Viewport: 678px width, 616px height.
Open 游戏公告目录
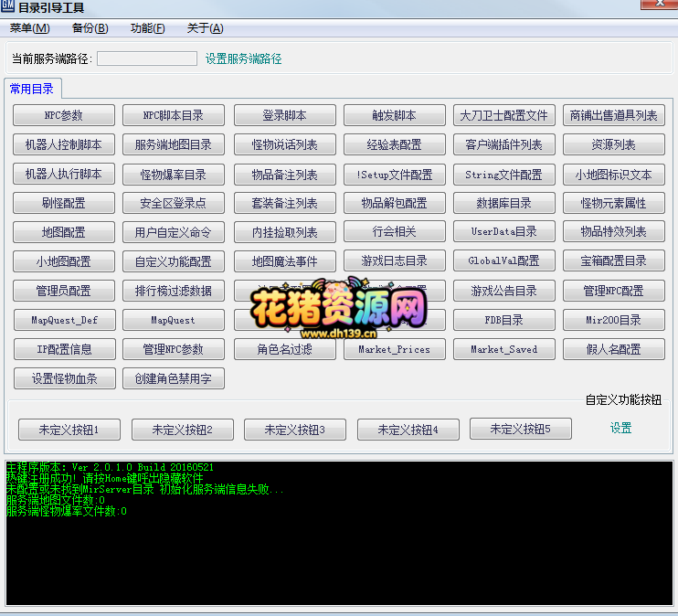coord(504,291)
